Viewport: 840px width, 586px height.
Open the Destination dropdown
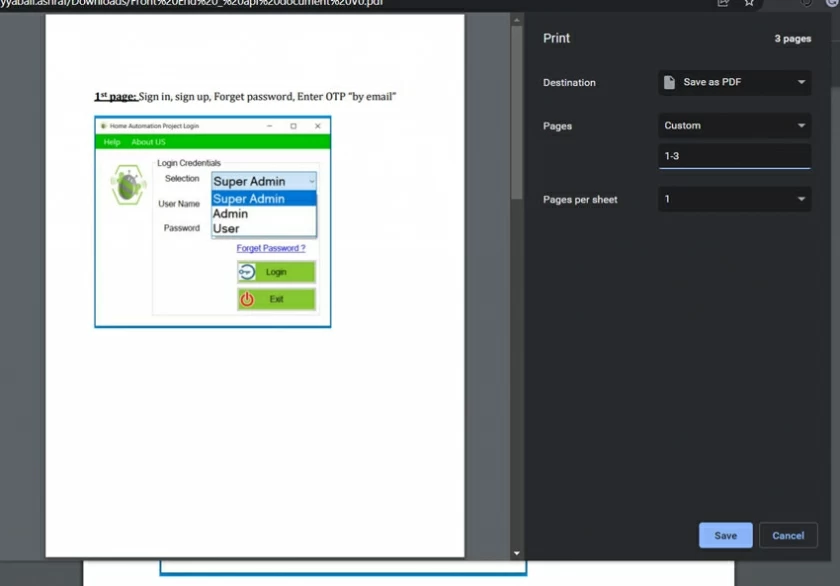click(735, 82)
